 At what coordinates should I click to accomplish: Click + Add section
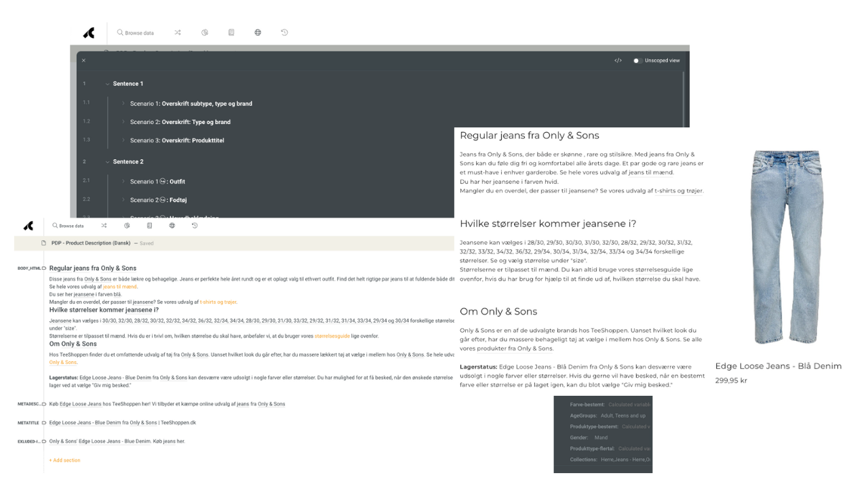click(64, 460)
